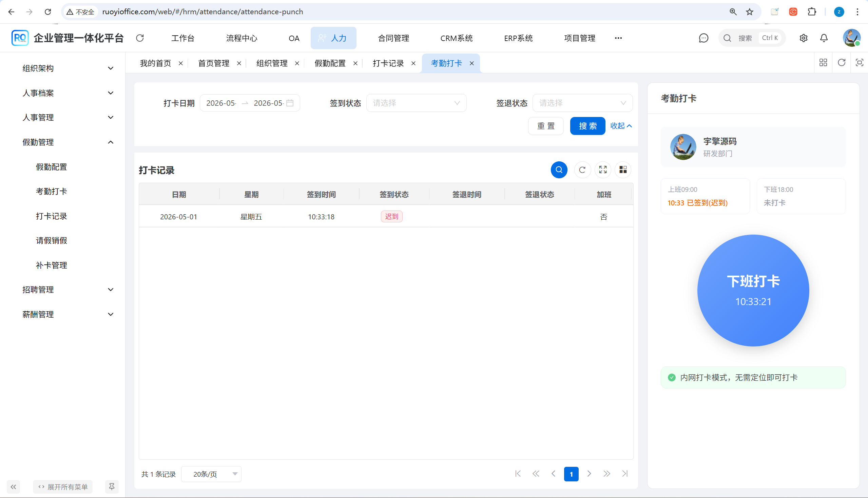Open the column settings grid icon
The image size is (868, 498).
click(623, 170)
